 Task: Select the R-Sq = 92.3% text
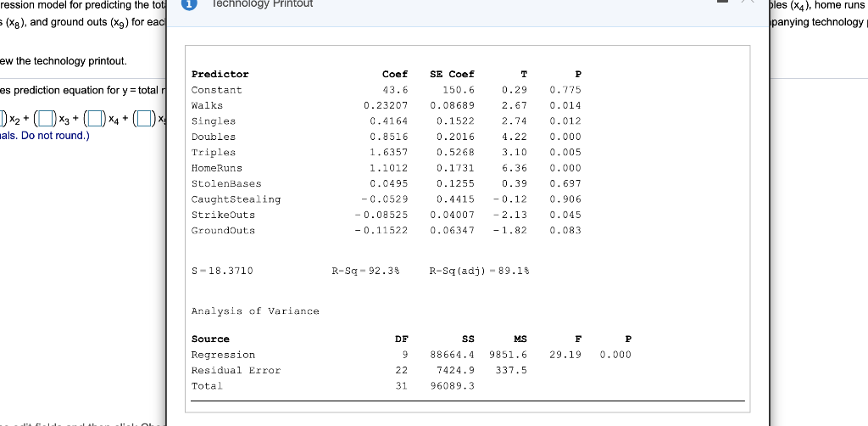point(366,271)
